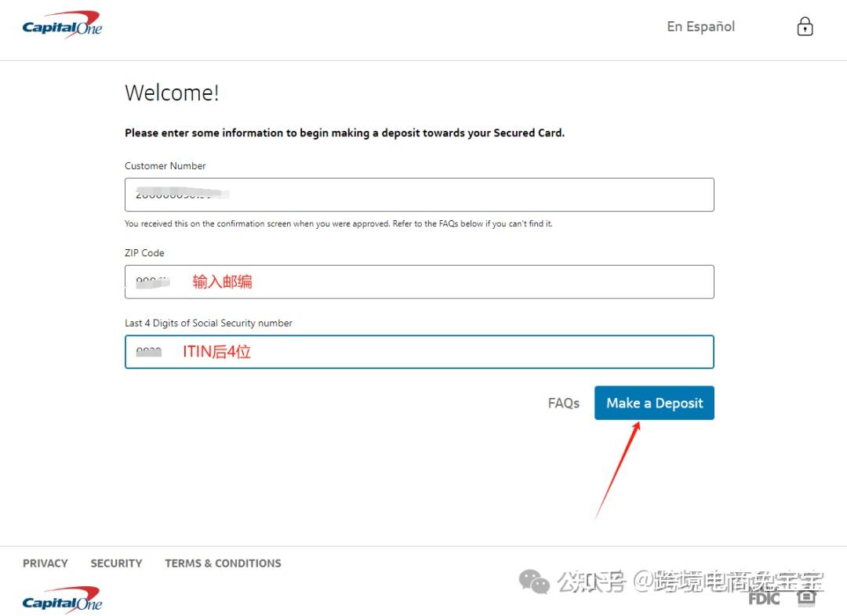Click the lock security icon top right
The image size is (847, 616).
coord(805,26)
